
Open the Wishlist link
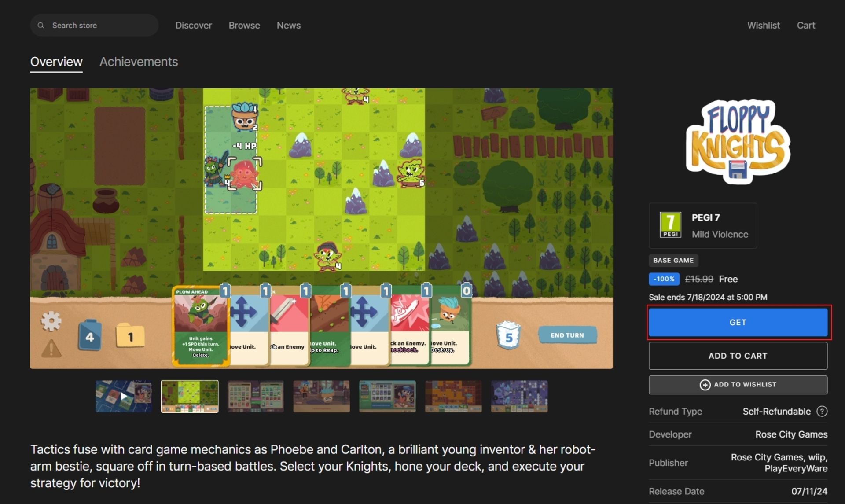[763, 26]
